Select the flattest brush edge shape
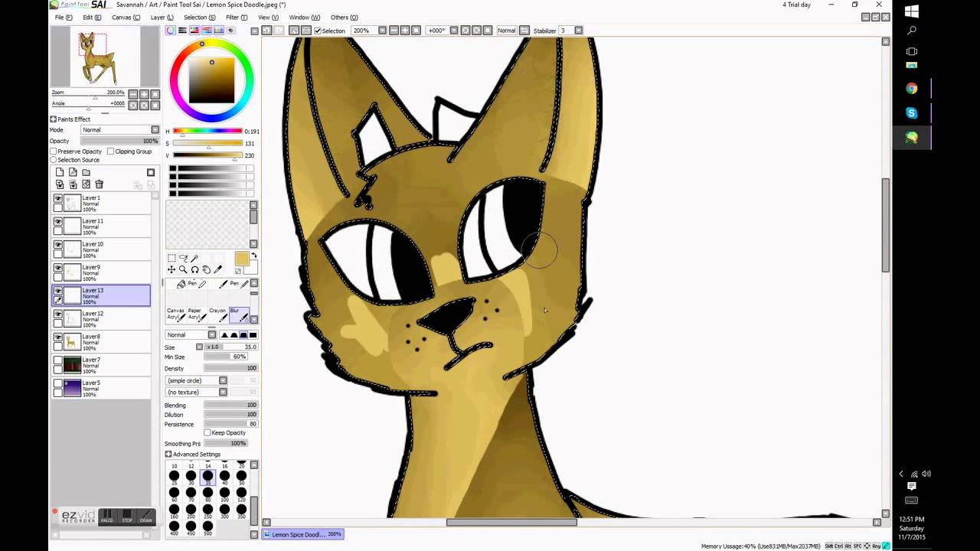980x551 pixels. pos(253,334)
